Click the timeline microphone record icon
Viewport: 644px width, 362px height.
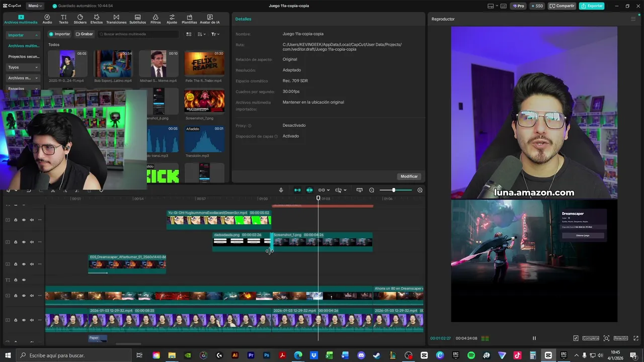point(281,190)
